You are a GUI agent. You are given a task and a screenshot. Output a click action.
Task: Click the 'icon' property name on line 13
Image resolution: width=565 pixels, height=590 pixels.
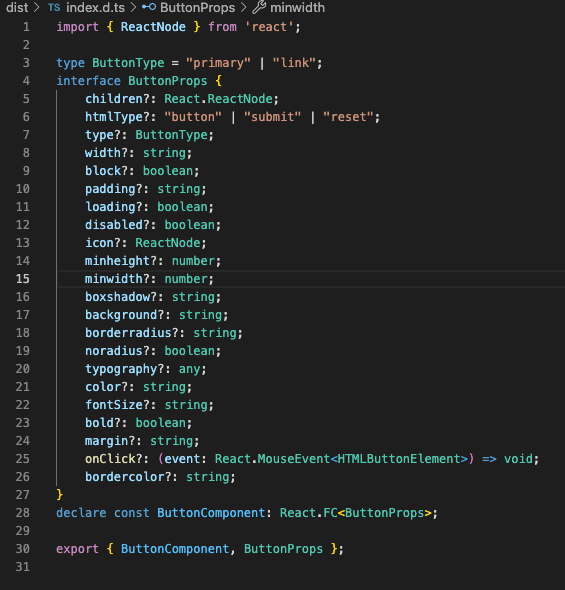[x=99, y=243]
